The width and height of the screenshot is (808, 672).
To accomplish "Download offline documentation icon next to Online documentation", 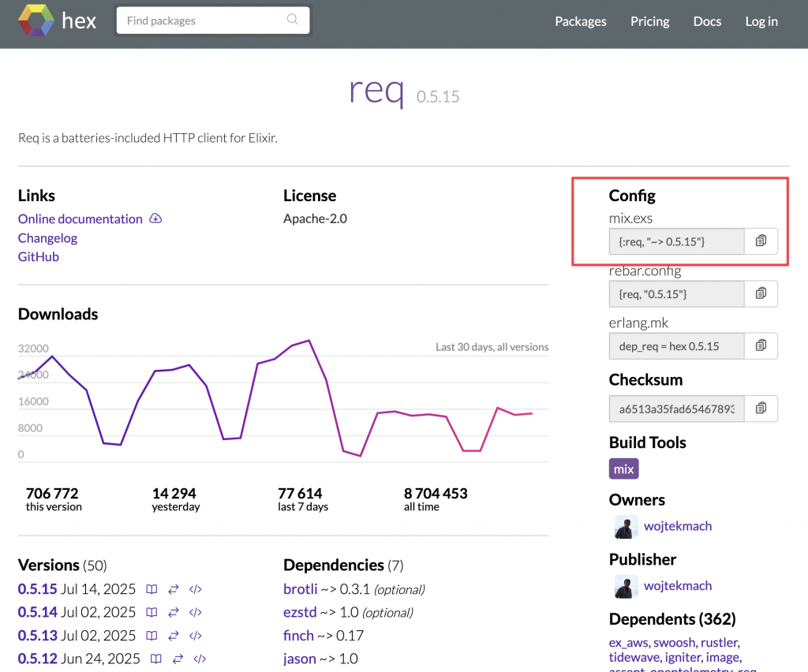I will coord(156,218).
